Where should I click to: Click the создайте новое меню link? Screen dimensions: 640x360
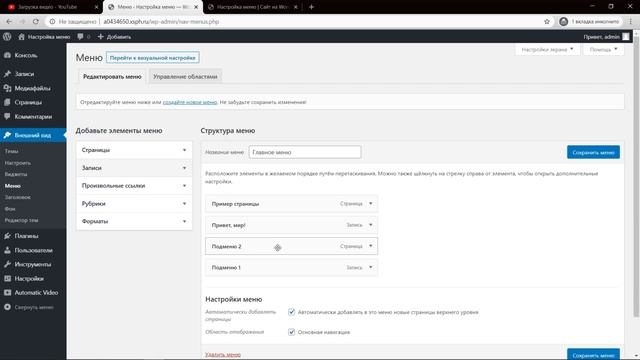click(x=190, y=102)
